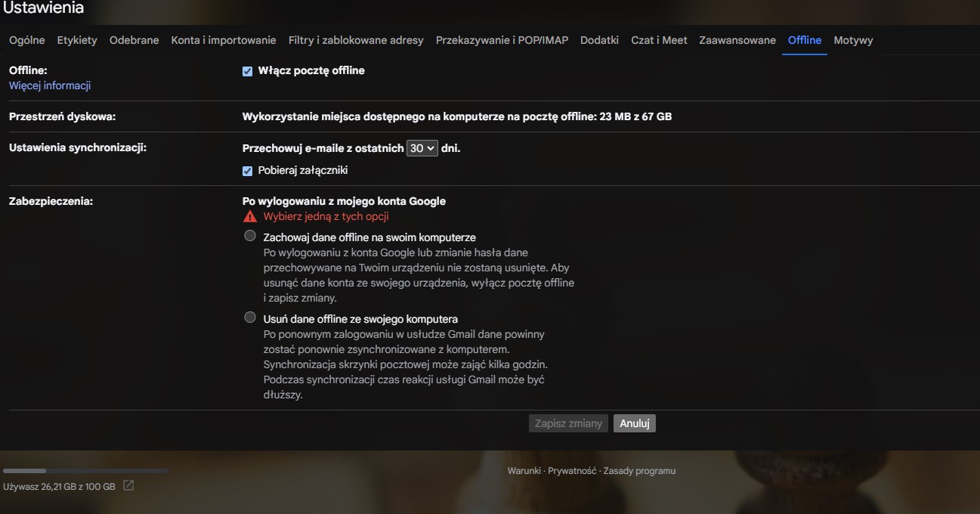The image size is (980, 514).
Task: Switch to the Ogólne tab
Action: (26, 39)
